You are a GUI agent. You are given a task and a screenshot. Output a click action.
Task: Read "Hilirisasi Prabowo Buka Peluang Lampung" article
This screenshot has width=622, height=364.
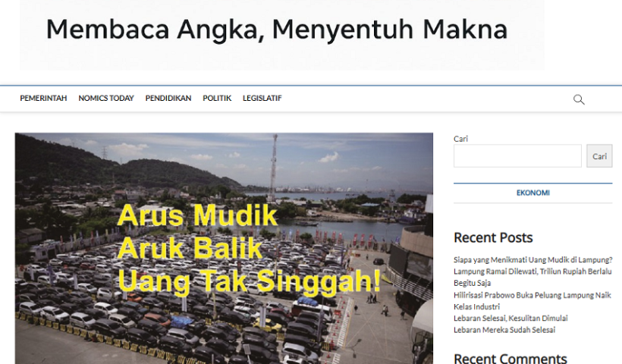(532, 295)
